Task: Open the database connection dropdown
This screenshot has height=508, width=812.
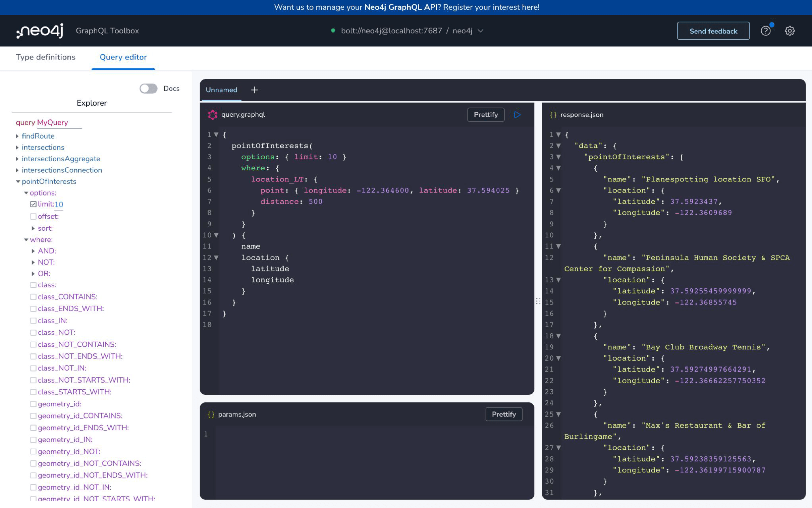Action: (x=480, y=31)
